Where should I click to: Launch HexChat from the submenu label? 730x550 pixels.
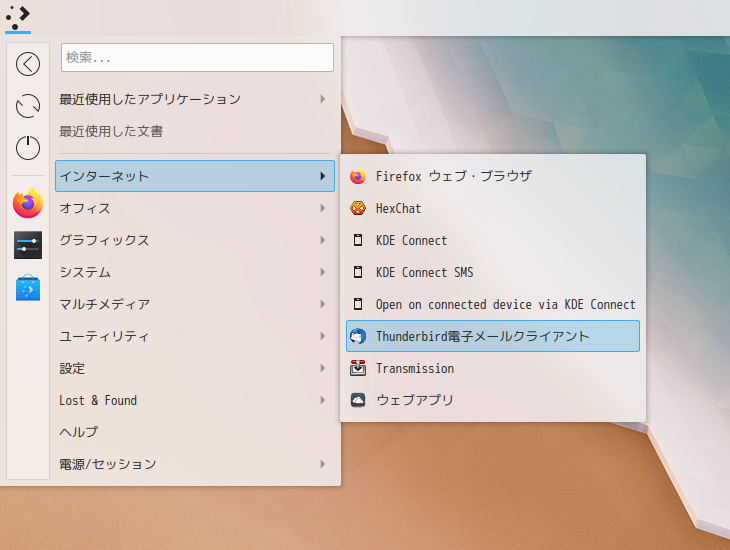(x=398, y=208)
